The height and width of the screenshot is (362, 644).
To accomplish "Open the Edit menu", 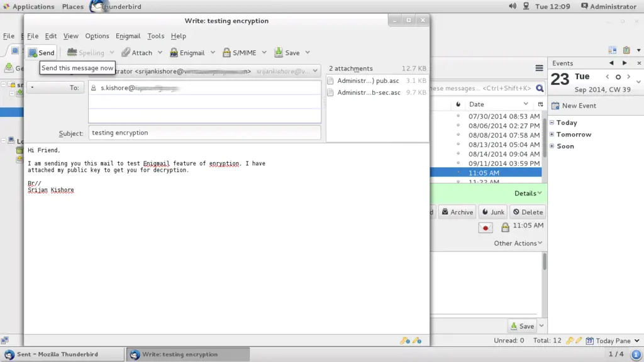I will pyautogui.click(x=50, y=36).
